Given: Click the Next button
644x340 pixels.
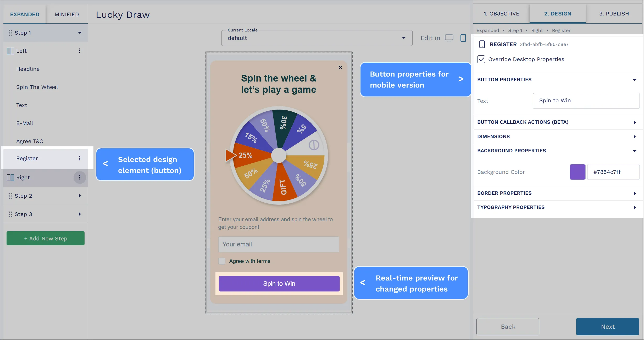Looking at the screenshot, I should [x=607, y=326].
